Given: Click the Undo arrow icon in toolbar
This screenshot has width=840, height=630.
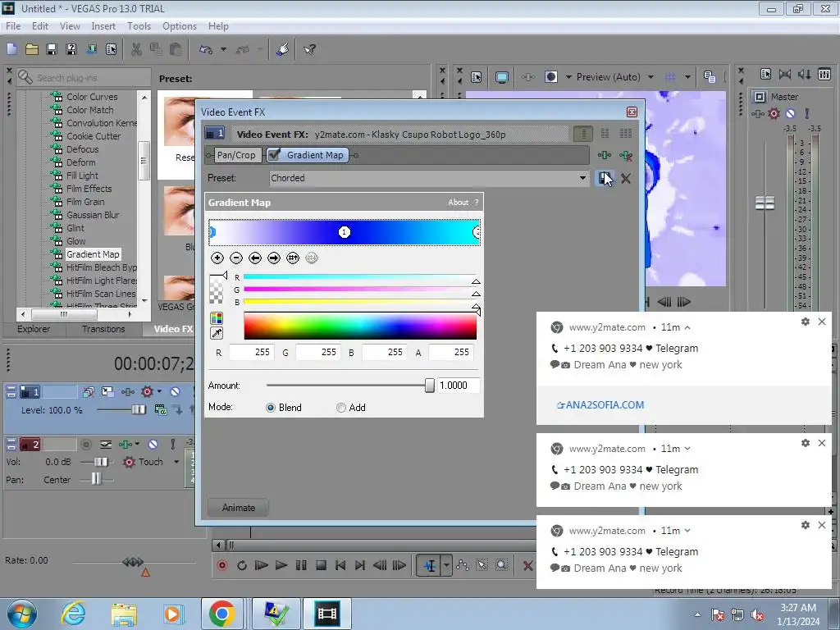Looking at the screenshot, I should pos(206,49).
